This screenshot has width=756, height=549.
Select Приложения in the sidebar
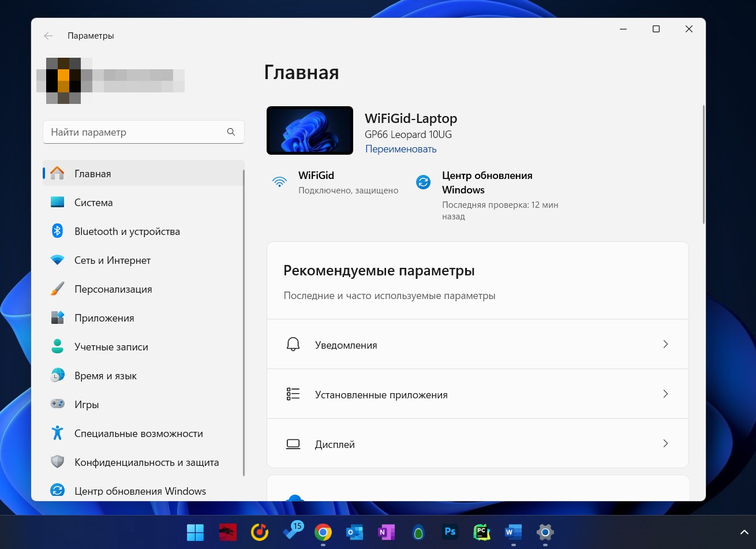click(x=144, y=318)
